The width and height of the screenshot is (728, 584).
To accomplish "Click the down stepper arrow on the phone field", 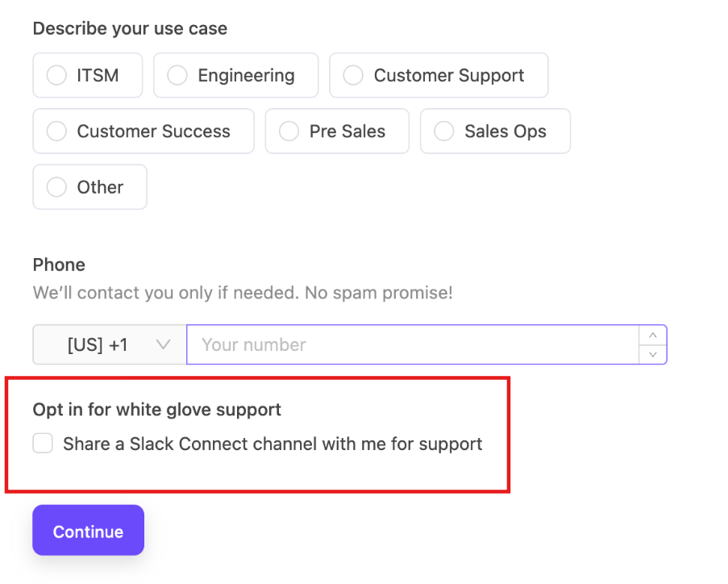I will [x=653, y=353].
